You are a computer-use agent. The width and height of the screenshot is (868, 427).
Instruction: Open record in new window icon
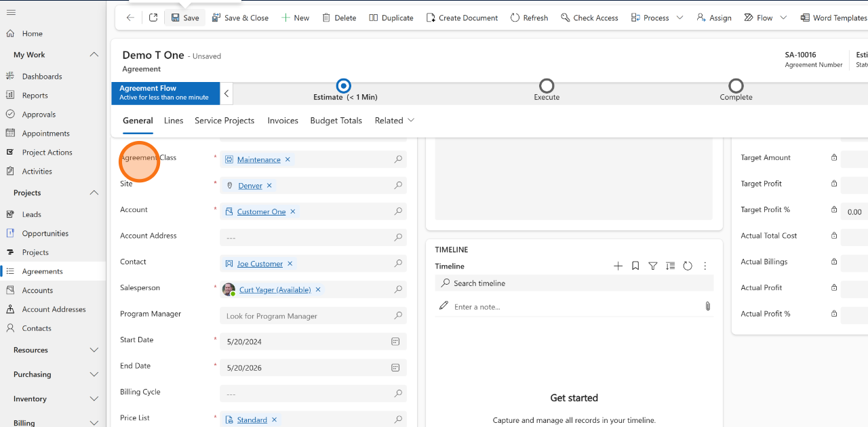pyautogui.click(x=153, y=18)
